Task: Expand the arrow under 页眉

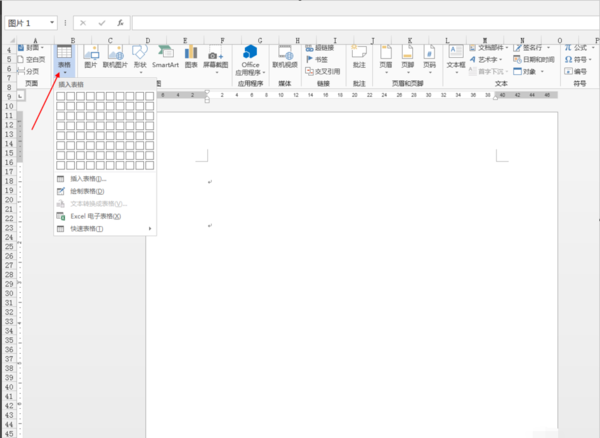Action: pos(386,72)
